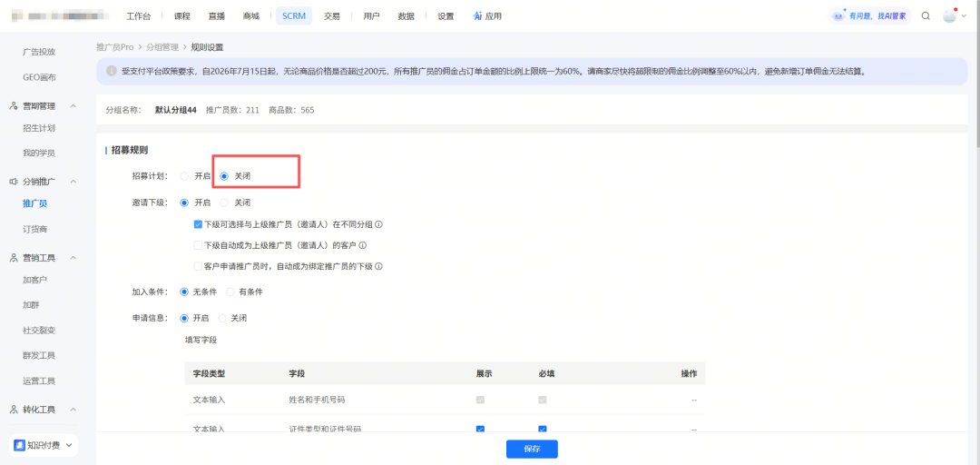Open 加客户 in sidebar
Viewport: 980px width, 465px height.
[x=35, y=279]
